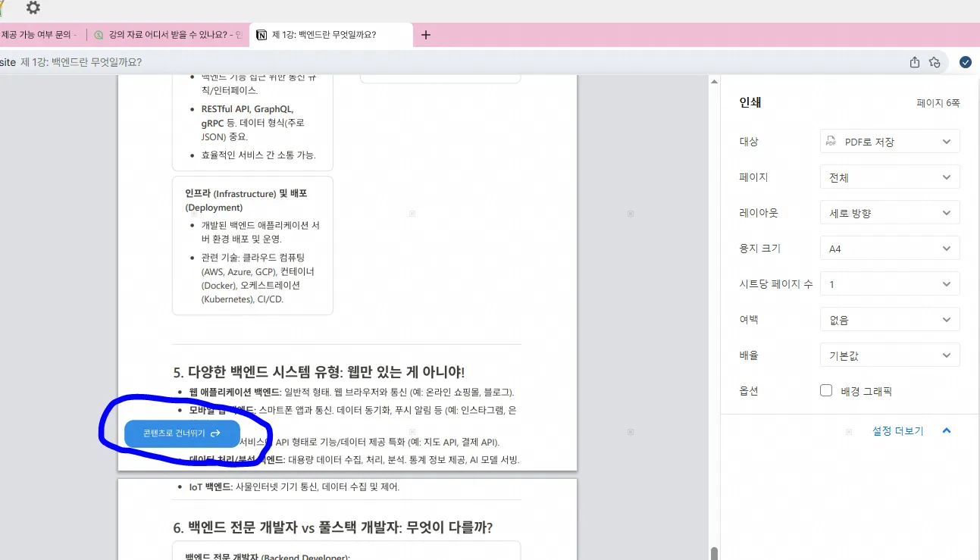980x560 pixels.
Task: Switch to '강의 자료 어디서 받을 수 있나요?' tab
Action: point(168,35)
